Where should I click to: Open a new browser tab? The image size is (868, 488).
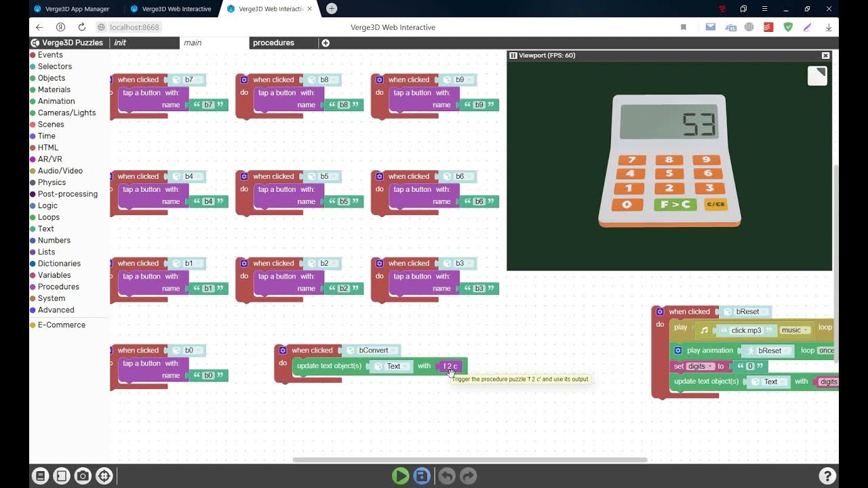click(331, 9)
